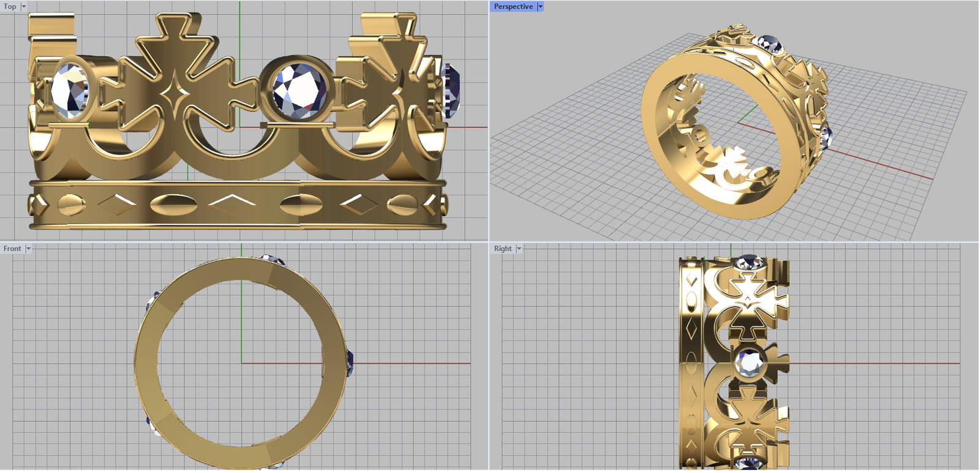Click the Front viewport title label
The image size is (980, 473).
12,249
